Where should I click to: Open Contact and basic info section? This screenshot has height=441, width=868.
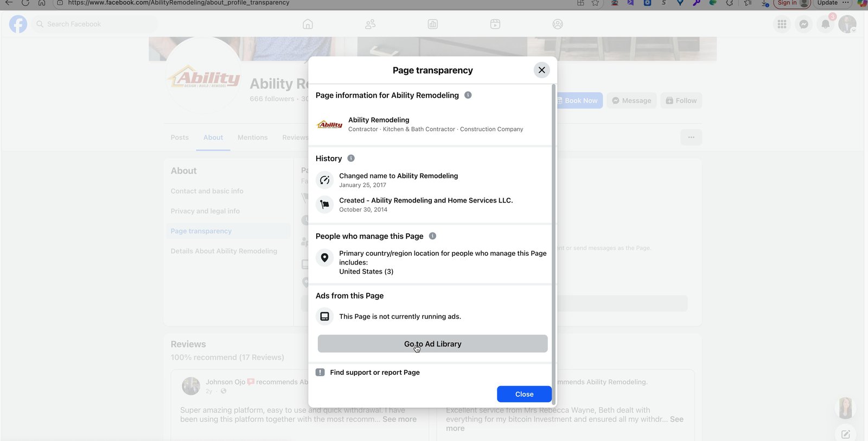[x=207, y=191]
